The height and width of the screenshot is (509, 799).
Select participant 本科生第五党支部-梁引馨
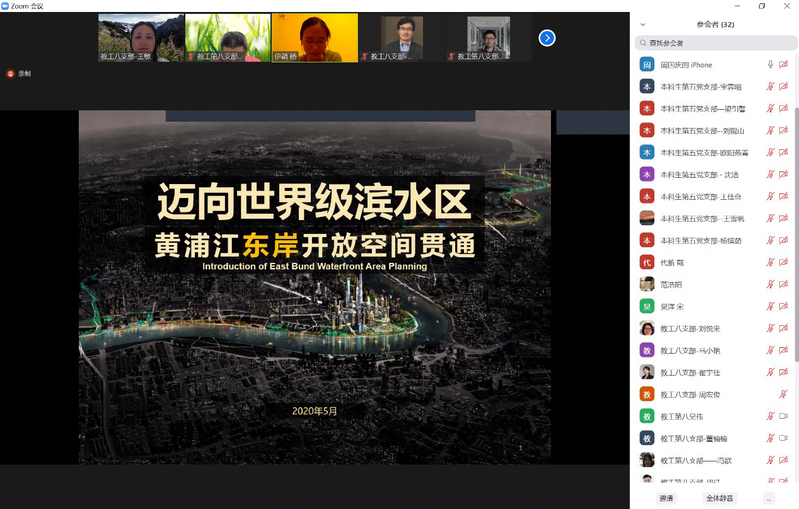point(702,109)
